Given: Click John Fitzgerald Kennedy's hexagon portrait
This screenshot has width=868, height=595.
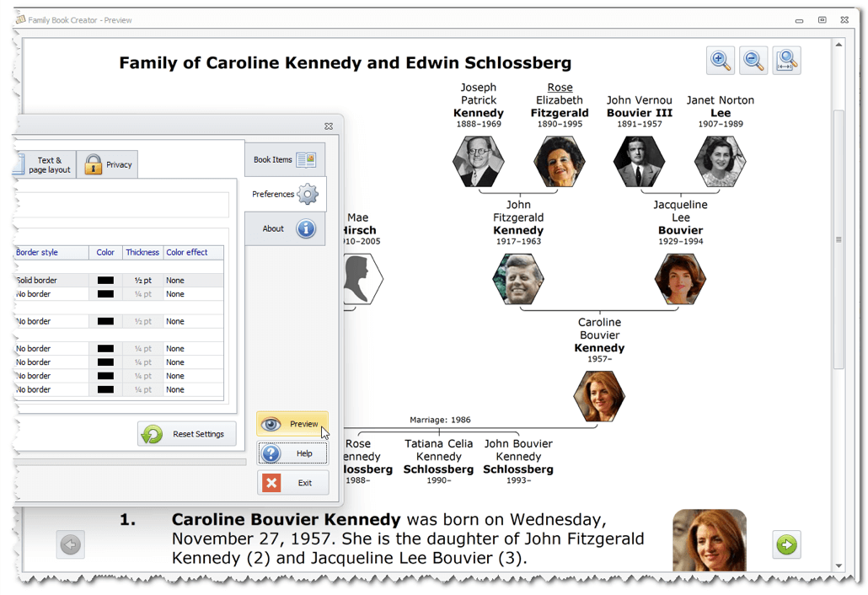Looking at the screenshot, I should (x=518, y=279).
